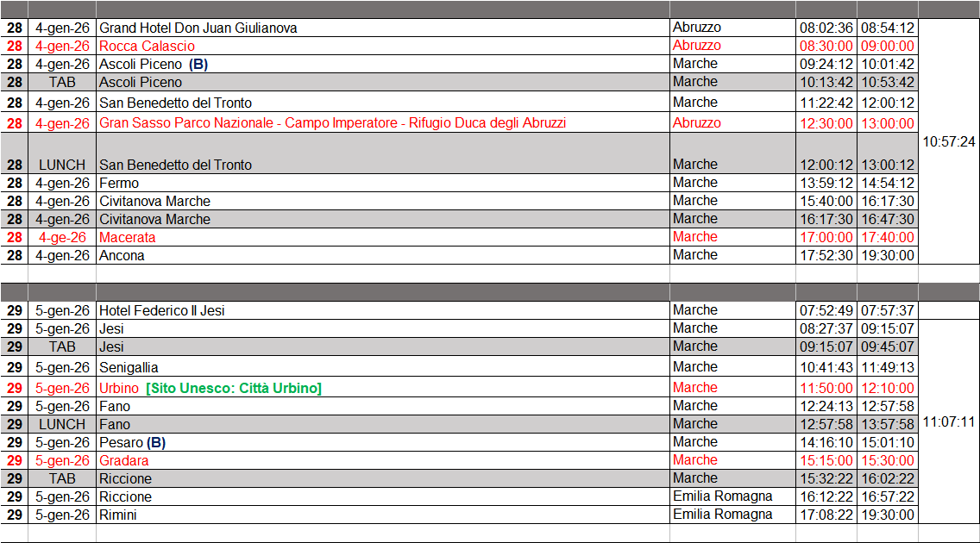Select the Fermo location cell
The image size is (980, 543).
coord(119,183)
